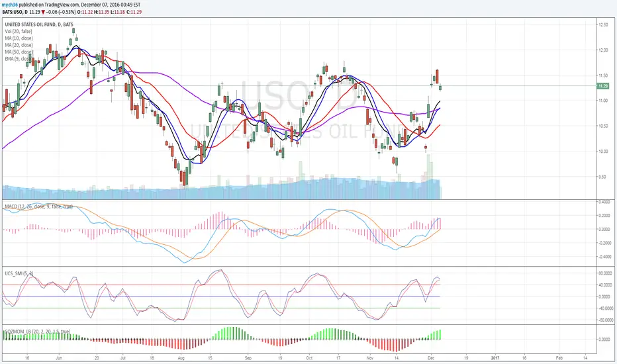Click the L:11.18 low value in header
This screenshot has height=364, width=617.
[x=117, y=12]
